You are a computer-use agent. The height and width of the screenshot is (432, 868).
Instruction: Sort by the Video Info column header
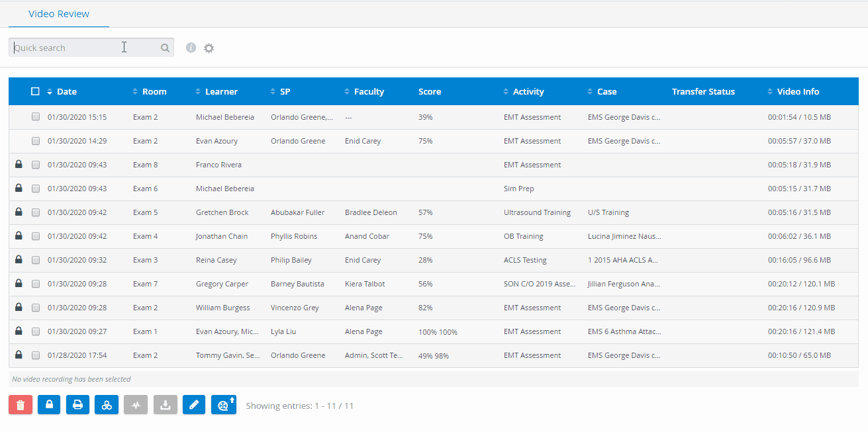(x=793, y=91)
